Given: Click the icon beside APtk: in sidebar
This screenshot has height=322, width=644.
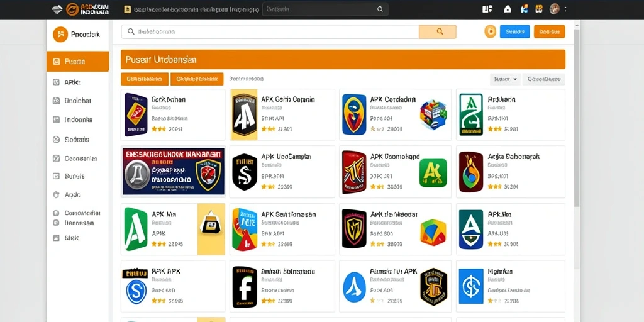Looking at the screenshot, I should 56,82.
